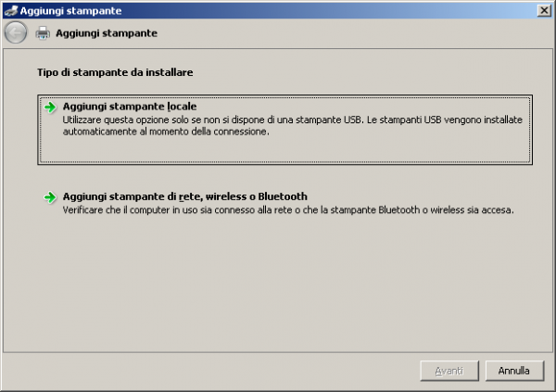Click the green arrow beside network printer option
The image size is (556, 392).
coord(50,197)
